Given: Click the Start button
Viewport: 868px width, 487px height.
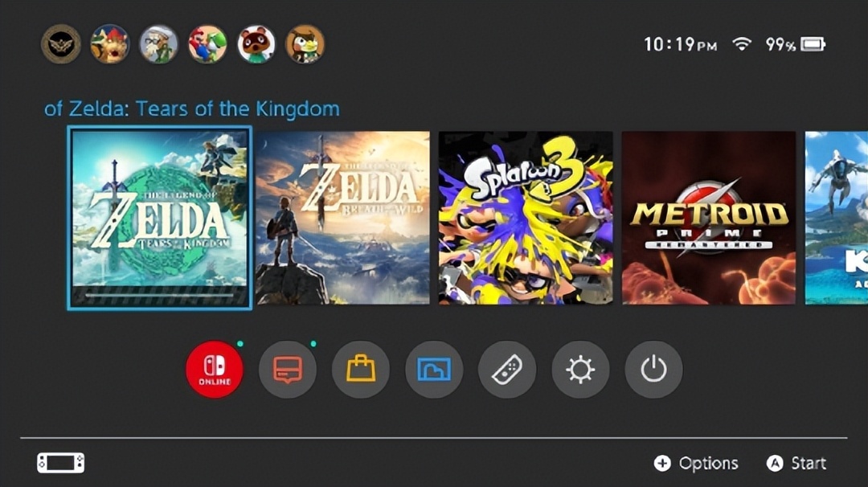Looking at the screenshot, I should point(796,463).
